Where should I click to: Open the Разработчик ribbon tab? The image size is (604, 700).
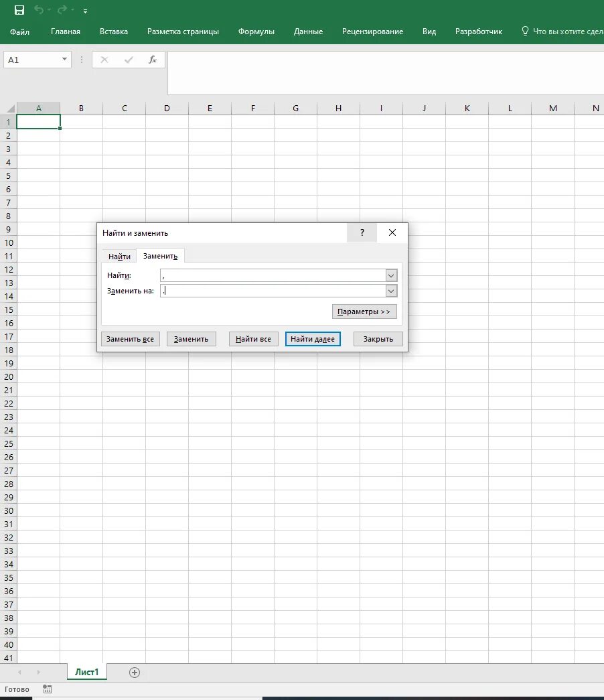coord(479,31)
